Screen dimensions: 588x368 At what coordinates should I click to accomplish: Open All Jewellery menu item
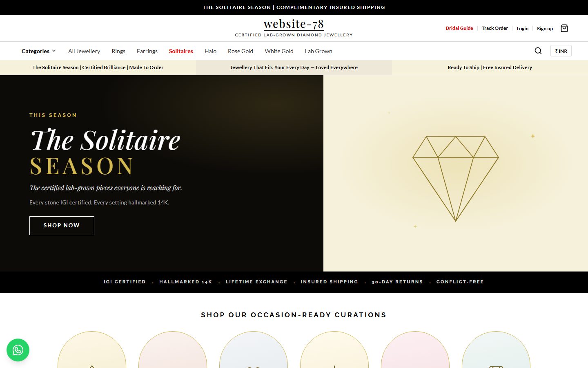click(x=84, y=51)
